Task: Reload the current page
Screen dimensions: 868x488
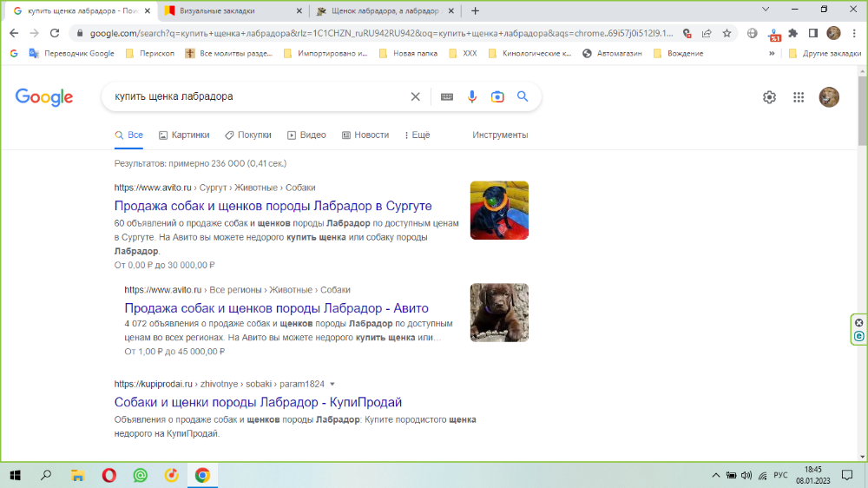Action: point(54,33)
